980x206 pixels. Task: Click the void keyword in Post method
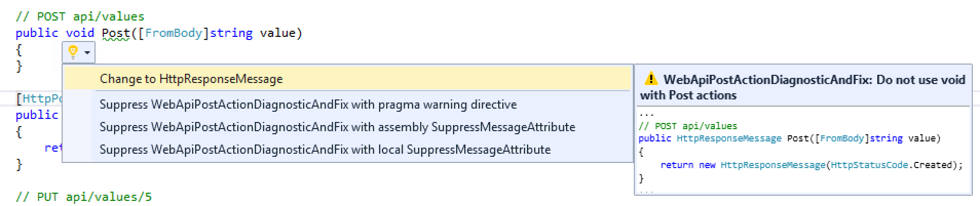pyautogui.click(x=80, y=33)
